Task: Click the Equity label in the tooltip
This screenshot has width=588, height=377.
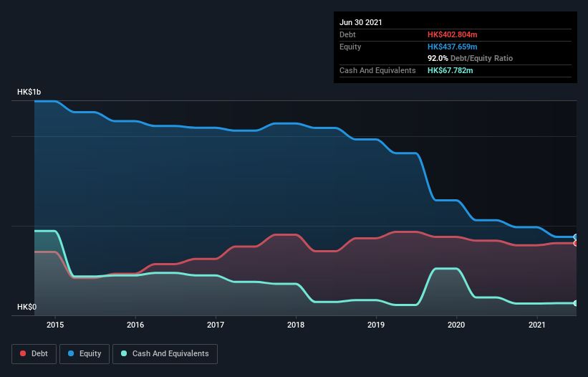Action: (x=350, y=47)
